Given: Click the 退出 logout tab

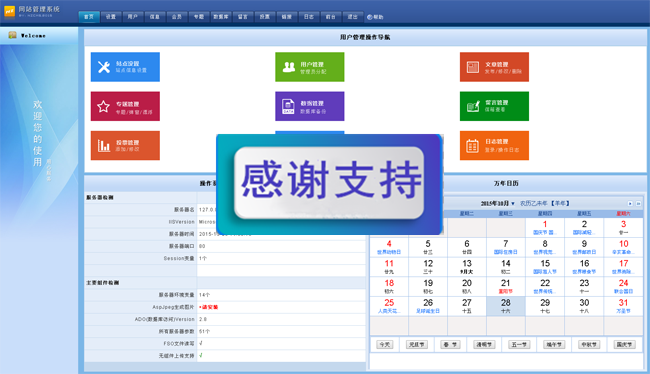Looking at the screenshot, I should coord(352,17).
